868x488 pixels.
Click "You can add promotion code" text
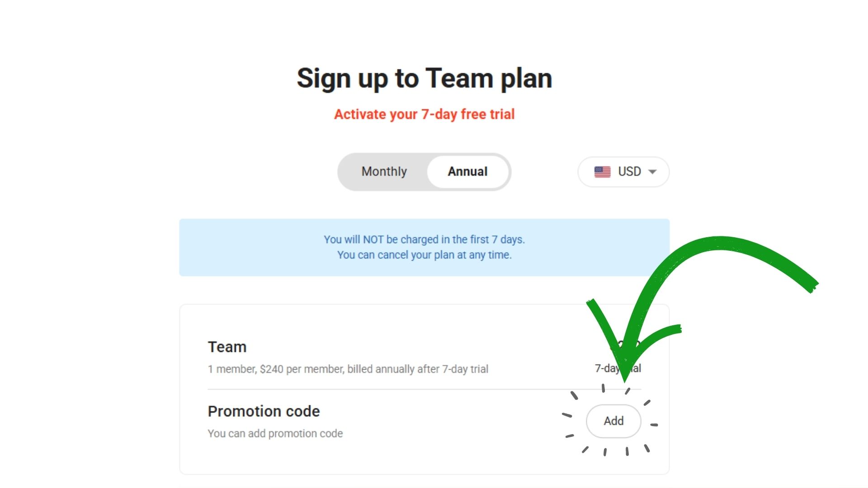(275, 433)
